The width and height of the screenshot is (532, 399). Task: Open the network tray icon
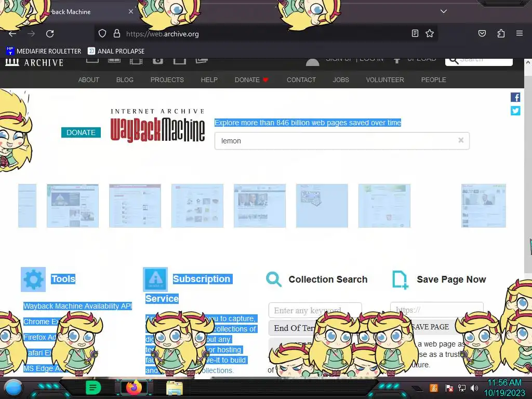pyautogui.click(x=462, y=388)
